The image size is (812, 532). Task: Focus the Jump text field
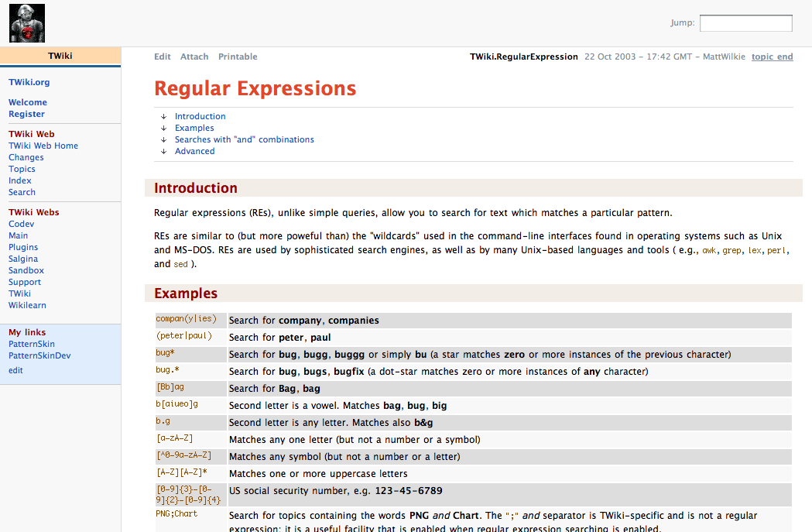[x=745, y=23]
